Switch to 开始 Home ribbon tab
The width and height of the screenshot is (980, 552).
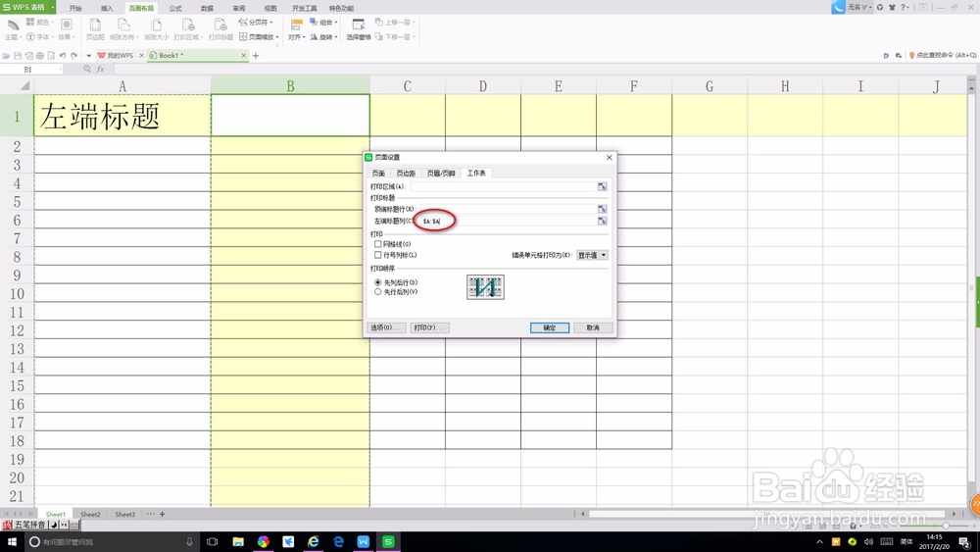pos(75,8)
